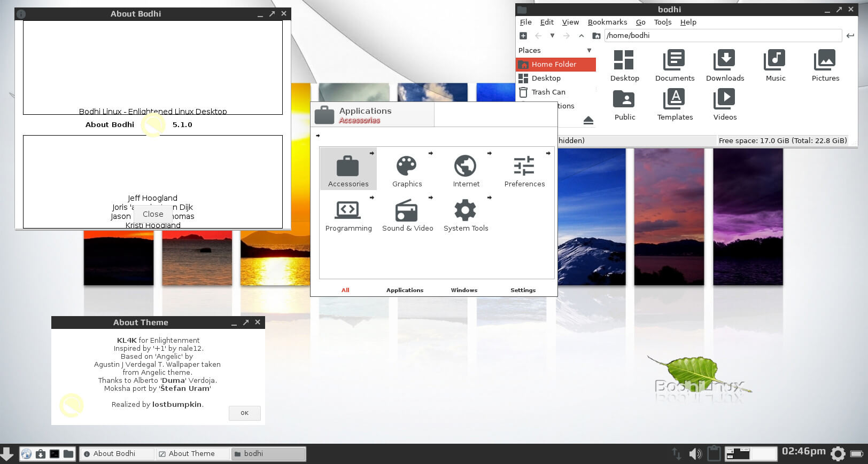Image resolution: width=868 pixels, height=464 pixels.
Task: Click OK in About Theme dialog
Action: [x=244, y=413]
